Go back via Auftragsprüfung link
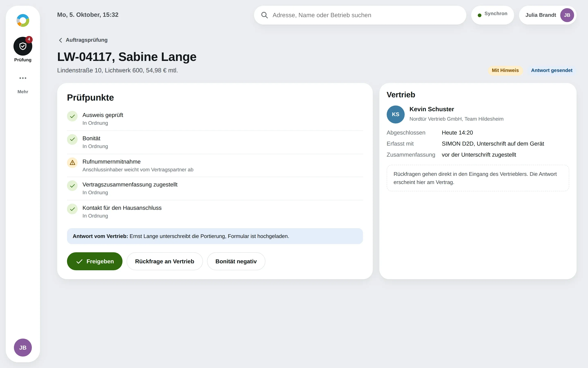The width and height of the screenshot is (588, 368). pyautogui.click(x=87, y=40)
